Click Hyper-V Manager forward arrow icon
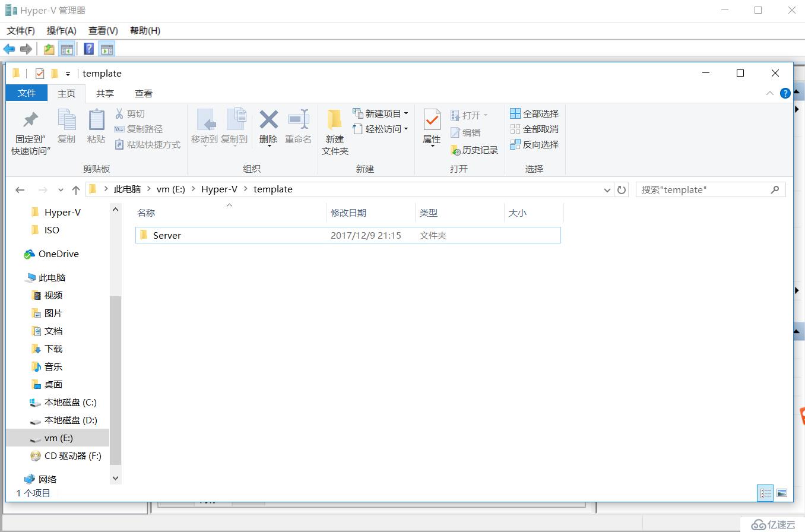 pos(26,49)
